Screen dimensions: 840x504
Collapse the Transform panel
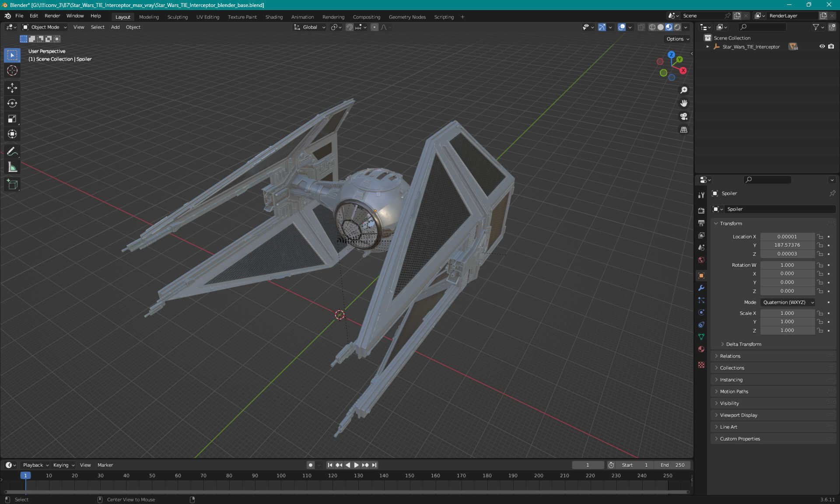pyautogui.click(x=730, y=224)
